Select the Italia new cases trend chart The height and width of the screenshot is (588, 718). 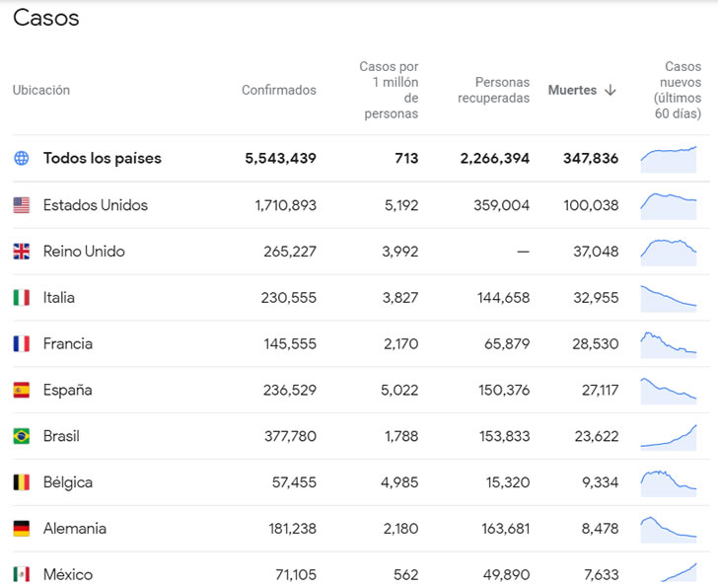[669, 299]
